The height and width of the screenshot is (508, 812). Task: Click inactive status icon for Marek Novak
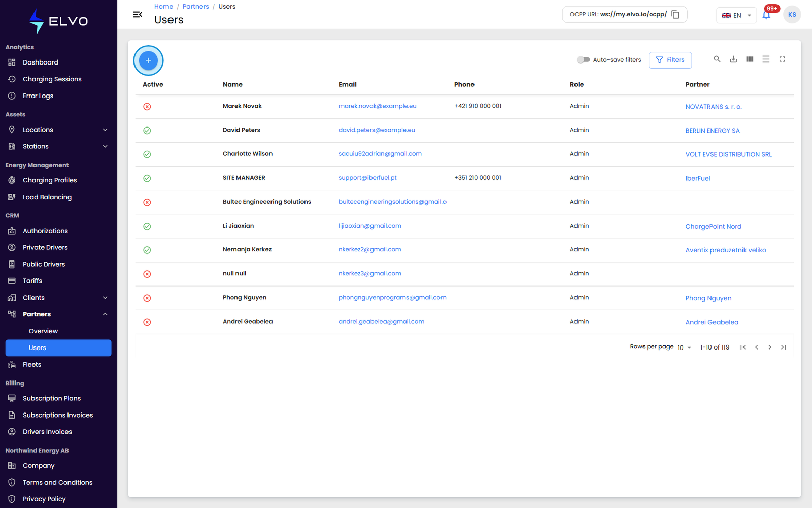tap(147, 107)
